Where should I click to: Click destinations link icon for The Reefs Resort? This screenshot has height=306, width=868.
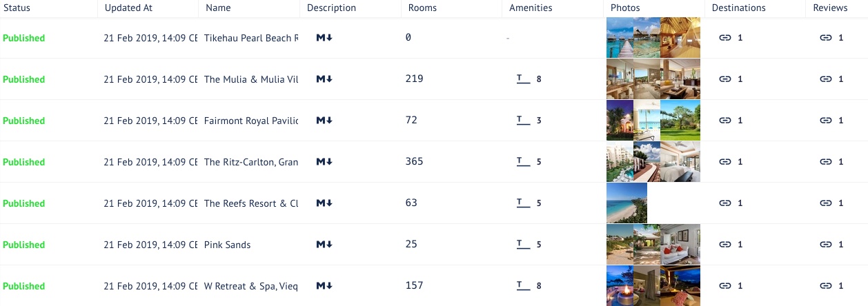tap(724, 203)
